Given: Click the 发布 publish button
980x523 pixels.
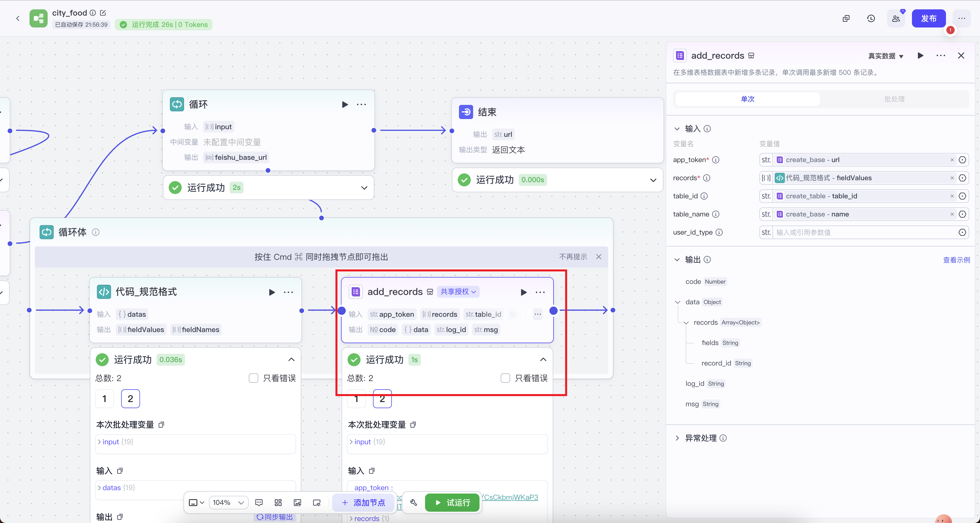Looking at the screenshot, I should [928, 19].
